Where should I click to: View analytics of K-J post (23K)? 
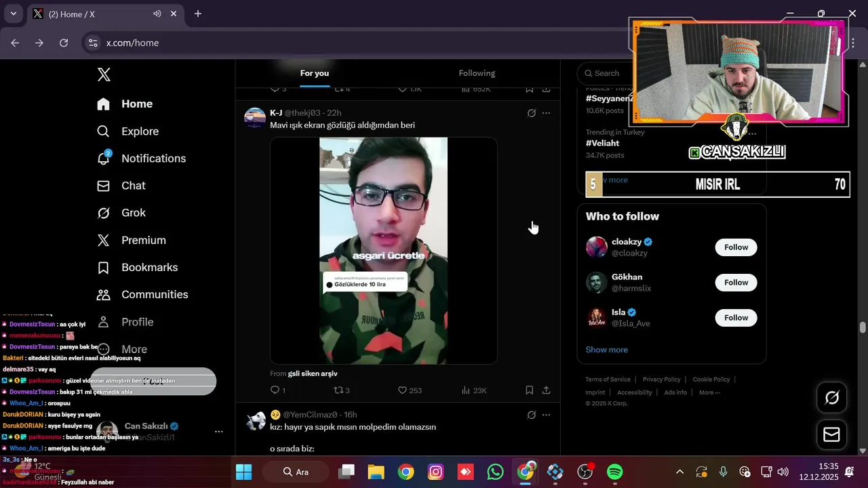pyautogui.click(x=474, y=390)
